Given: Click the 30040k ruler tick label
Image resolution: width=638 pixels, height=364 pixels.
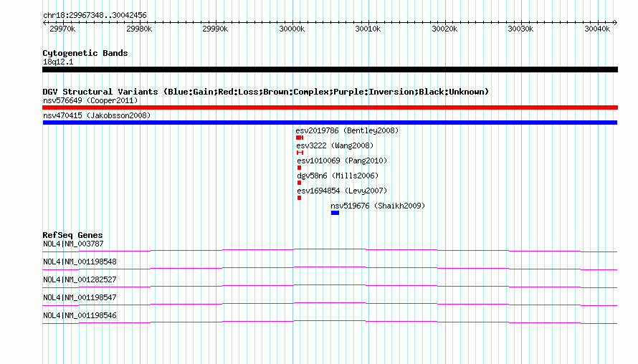Looking at the screenshot, I should pos(597,29).
